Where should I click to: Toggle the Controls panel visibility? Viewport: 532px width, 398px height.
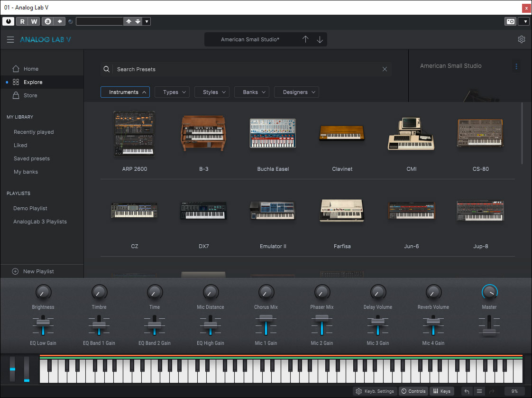coord(413,391)
